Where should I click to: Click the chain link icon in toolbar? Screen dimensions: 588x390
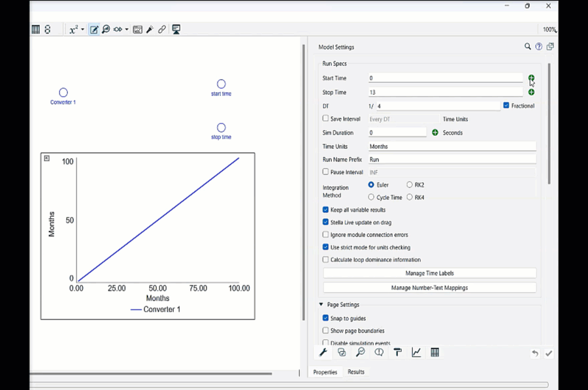tap(162, 29)
